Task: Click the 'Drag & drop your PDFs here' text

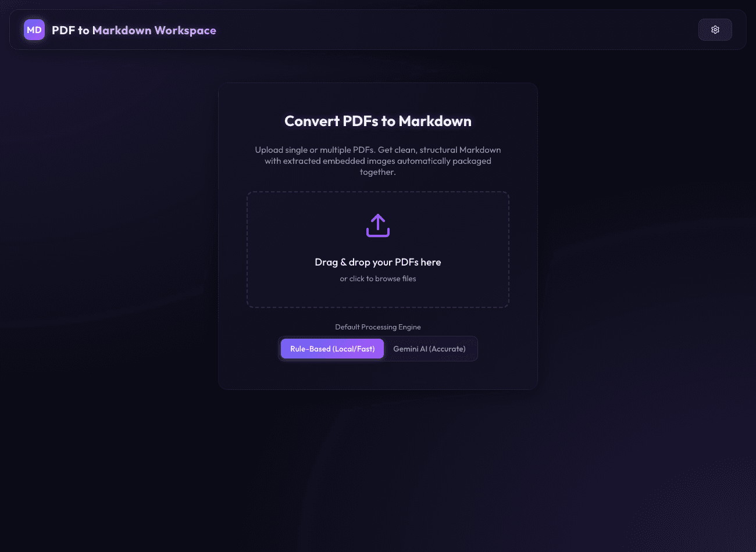Action: [x=378, y=262]
